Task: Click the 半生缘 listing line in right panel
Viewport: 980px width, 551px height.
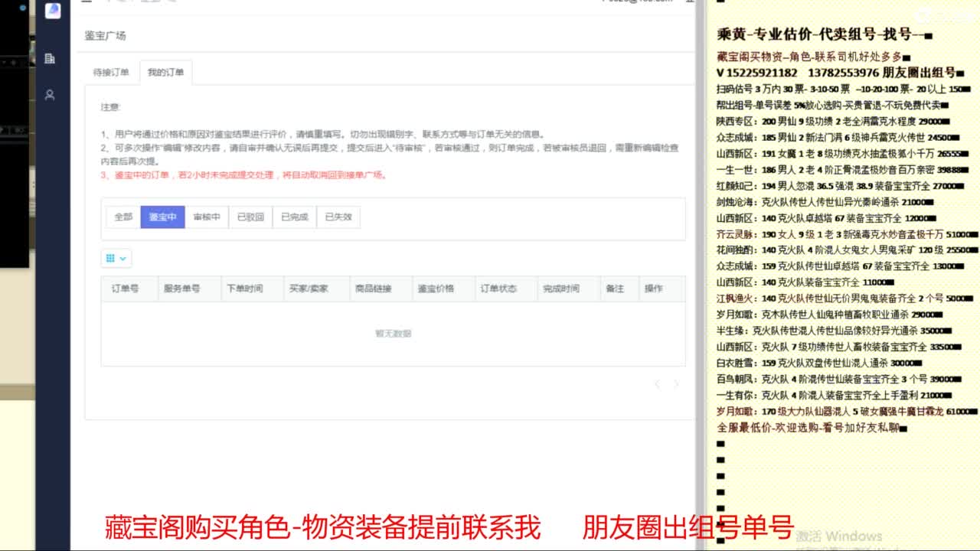Action: tap(834, 331)
